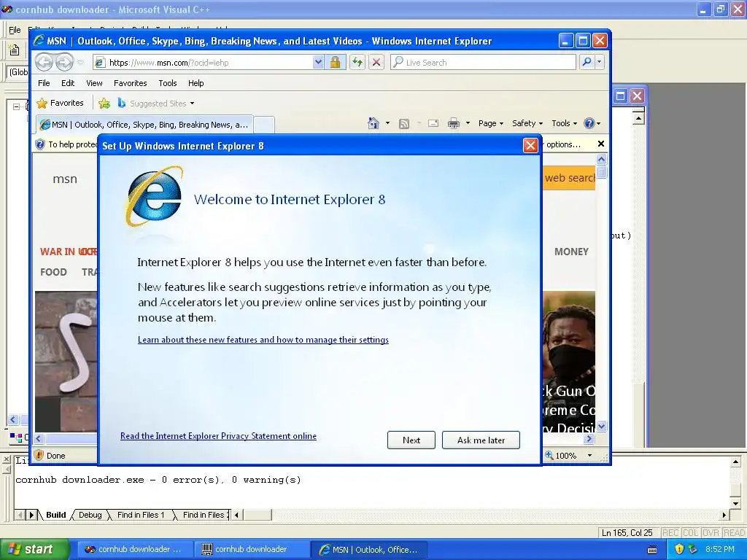Image resolution: width=747 pixels, height=560 pixels.
Task: Collapse the tree node in Visual C++ workspace
Action: [16, 106]
